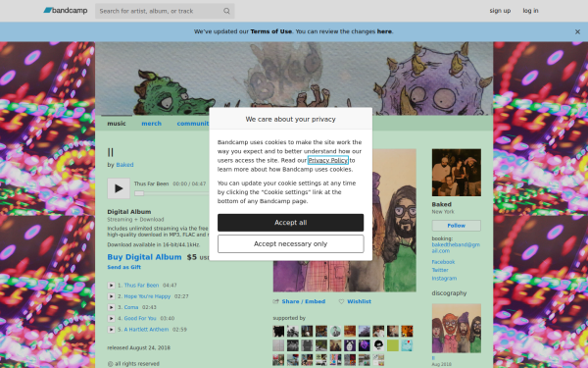Dismiss the Terms of Use banner
This screenshot has height=368, width=588.
coord(577,32)
